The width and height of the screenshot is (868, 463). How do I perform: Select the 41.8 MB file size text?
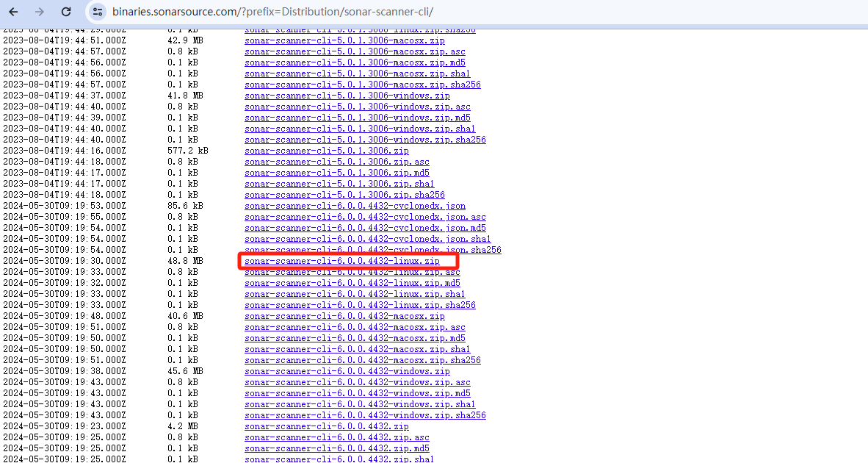pyautogui.click(x=186, y=96)
